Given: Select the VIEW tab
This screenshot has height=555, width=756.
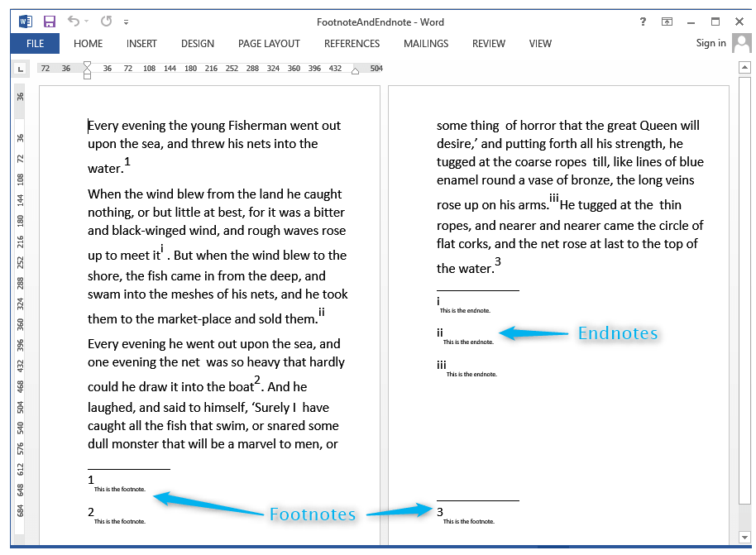Looking at the screenshot, I should 540,43.
